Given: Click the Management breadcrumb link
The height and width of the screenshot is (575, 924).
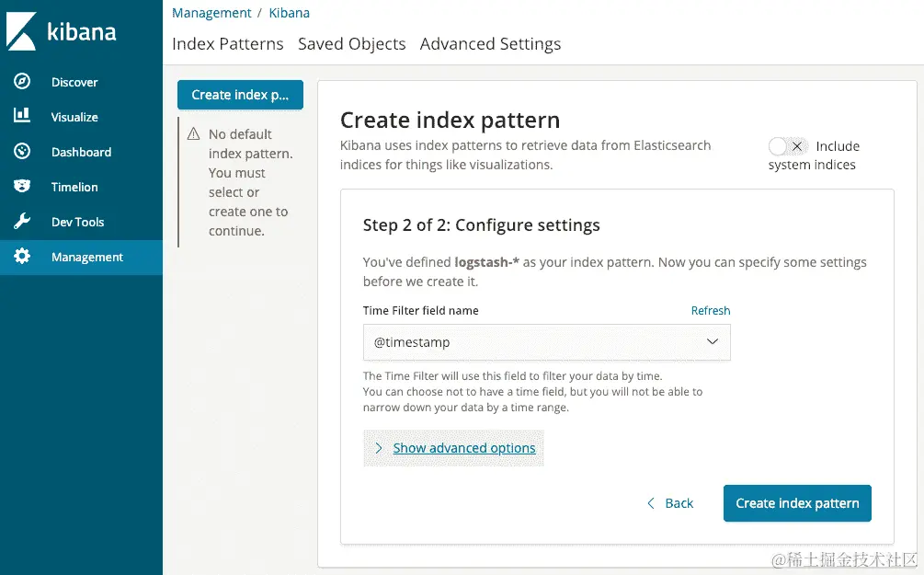Looking at the screenshot, I should coord(211,13).
